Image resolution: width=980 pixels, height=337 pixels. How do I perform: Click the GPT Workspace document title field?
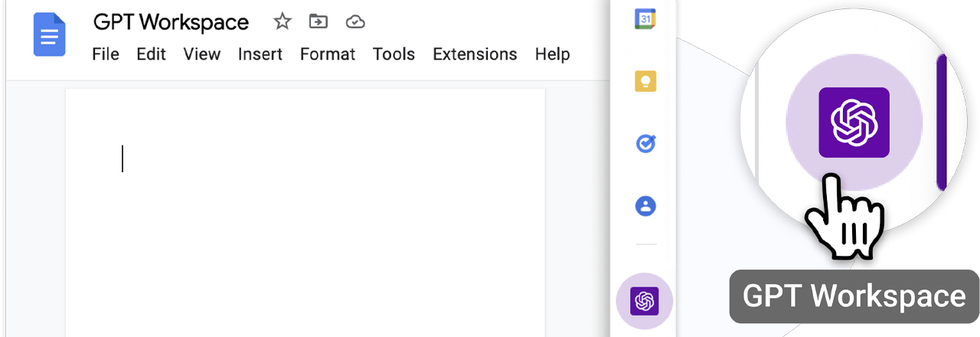coord(171,22)
